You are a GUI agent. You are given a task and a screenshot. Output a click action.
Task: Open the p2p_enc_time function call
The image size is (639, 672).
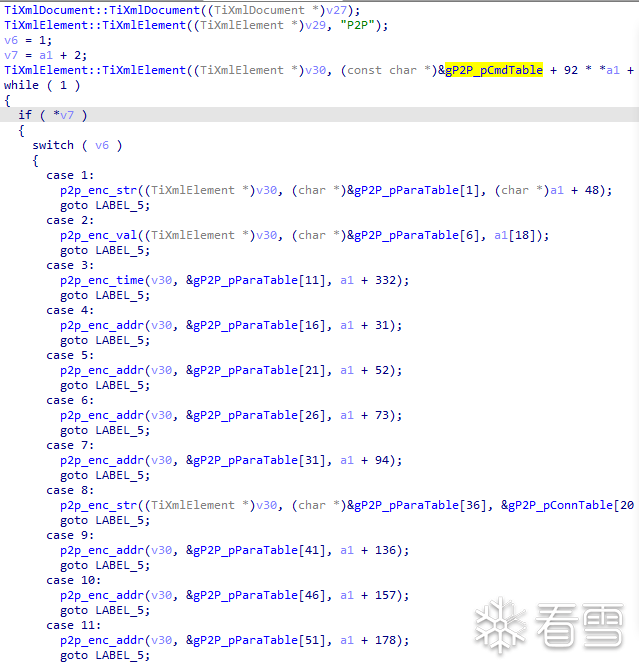[x=102, y=280]
